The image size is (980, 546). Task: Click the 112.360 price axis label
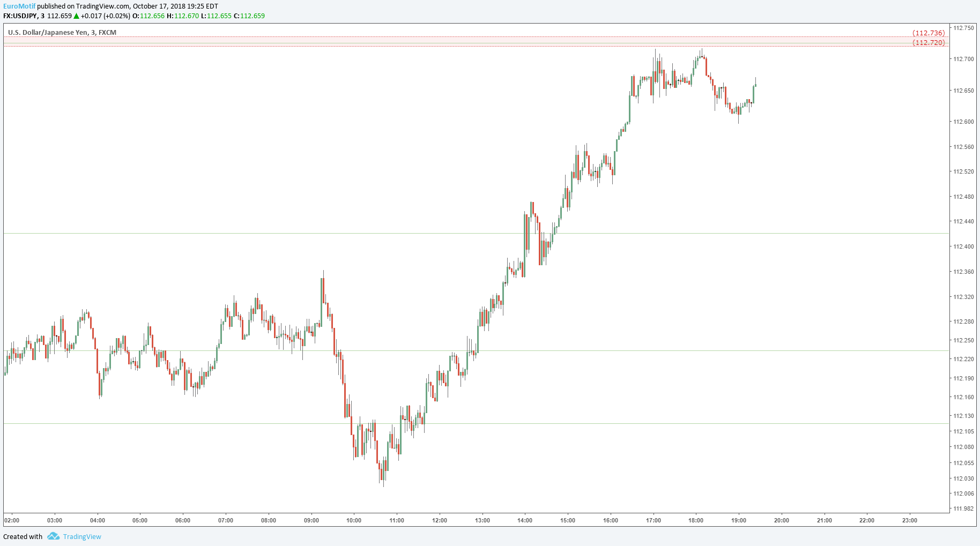coord(963,272)
